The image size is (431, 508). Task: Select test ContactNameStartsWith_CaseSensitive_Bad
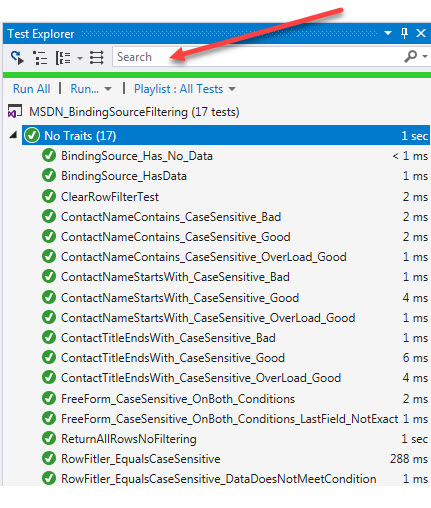175,277
